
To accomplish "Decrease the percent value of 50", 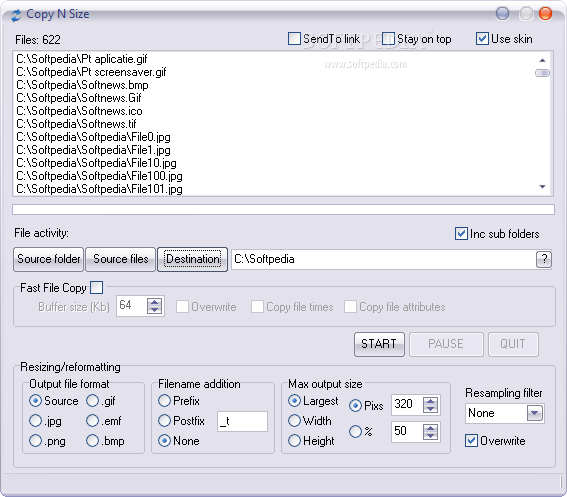I will point(430,436).
